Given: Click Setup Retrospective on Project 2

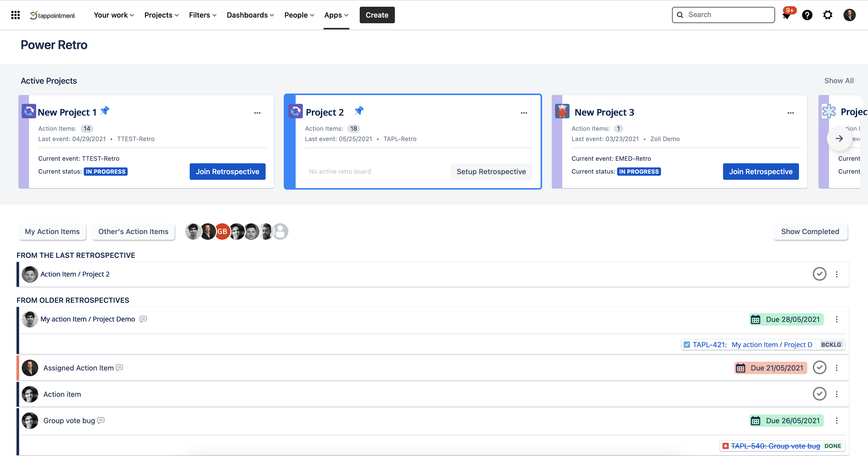Looking at the screenshot, I should 491,172.
